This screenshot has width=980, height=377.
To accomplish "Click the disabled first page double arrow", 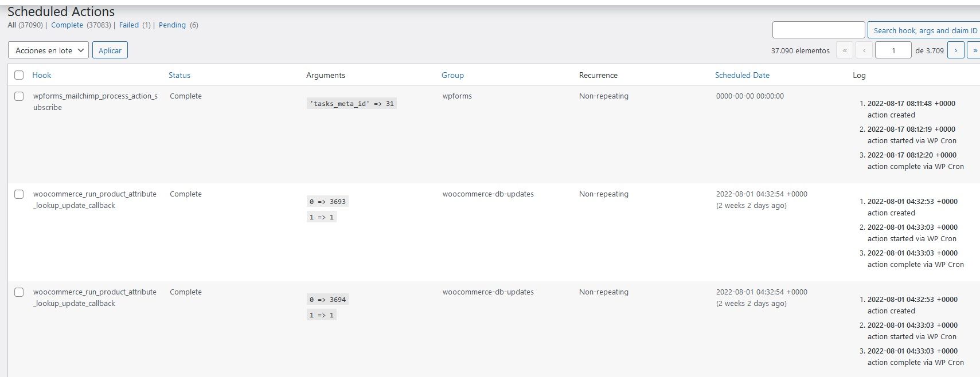I will [844, 50].
